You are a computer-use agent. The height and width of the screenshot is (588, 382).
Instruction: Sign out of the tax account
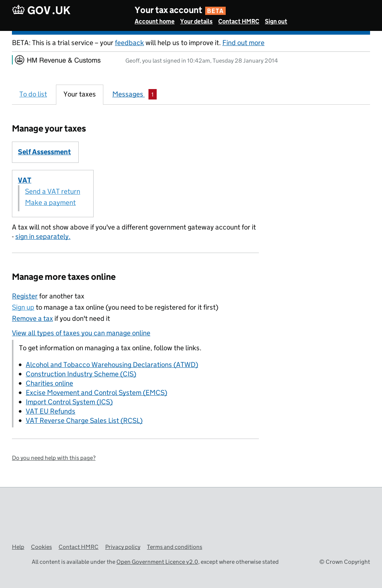276,22
